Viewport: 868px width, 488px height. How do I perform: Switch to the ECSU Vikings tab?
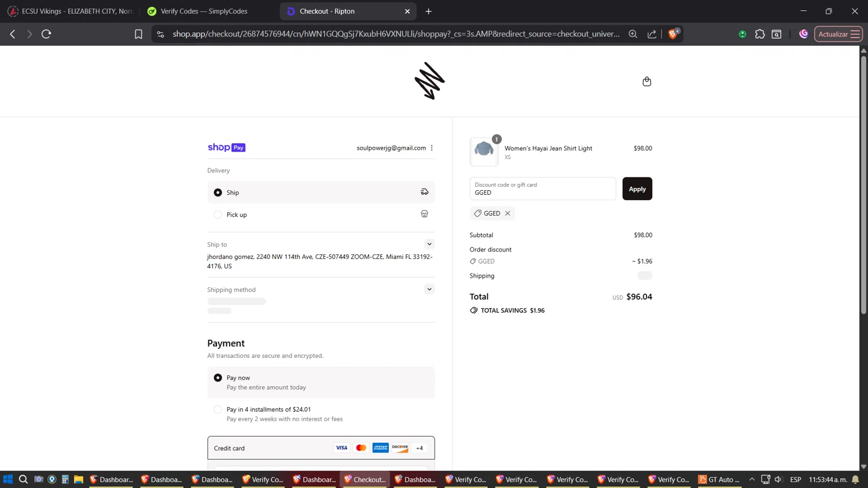point(70,11)
